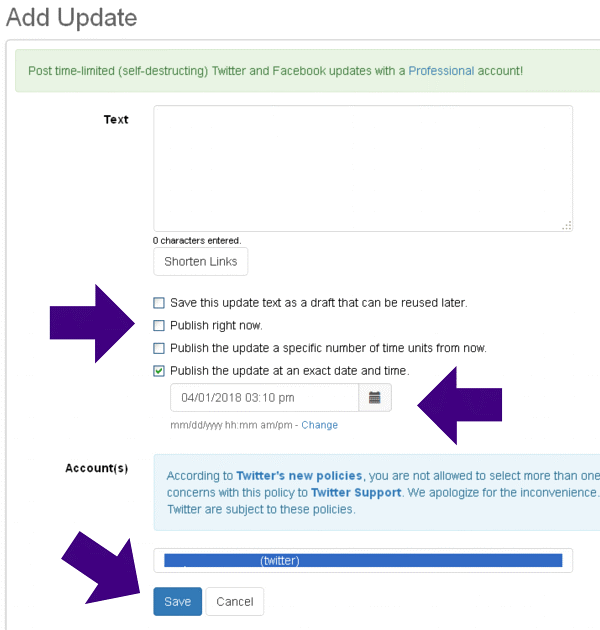Save the update
600x630 pixels.
pyautogui.click(x=177, y=601)
